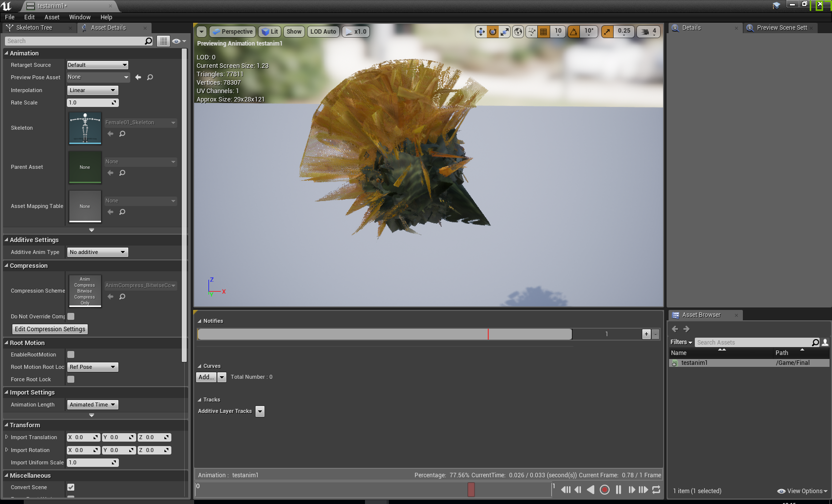
Task: Select the scale transform tool in viewport
Action: point(504,32)
